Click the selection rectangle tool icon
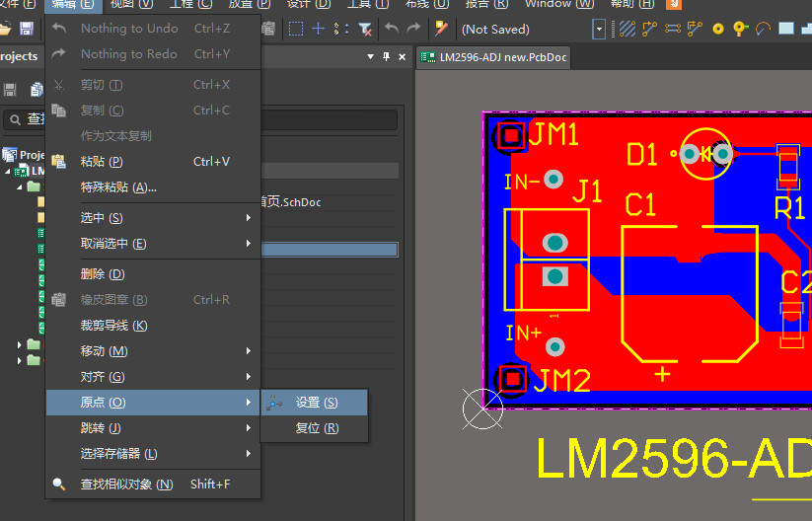 (296, 29)
